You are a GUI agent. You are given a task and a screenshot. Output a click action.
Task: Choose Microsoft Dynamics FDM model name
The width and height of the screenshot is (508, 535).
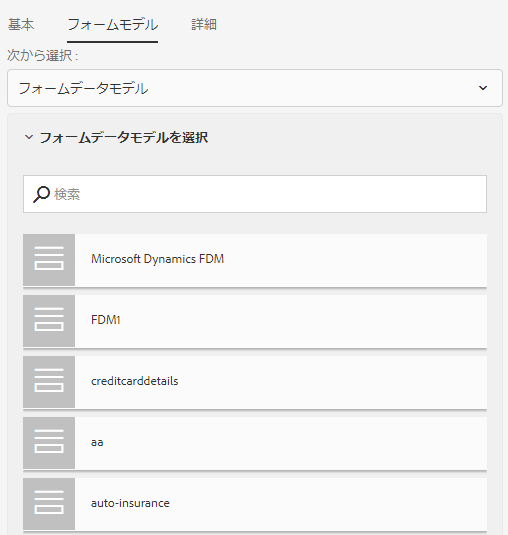[157, 259]
